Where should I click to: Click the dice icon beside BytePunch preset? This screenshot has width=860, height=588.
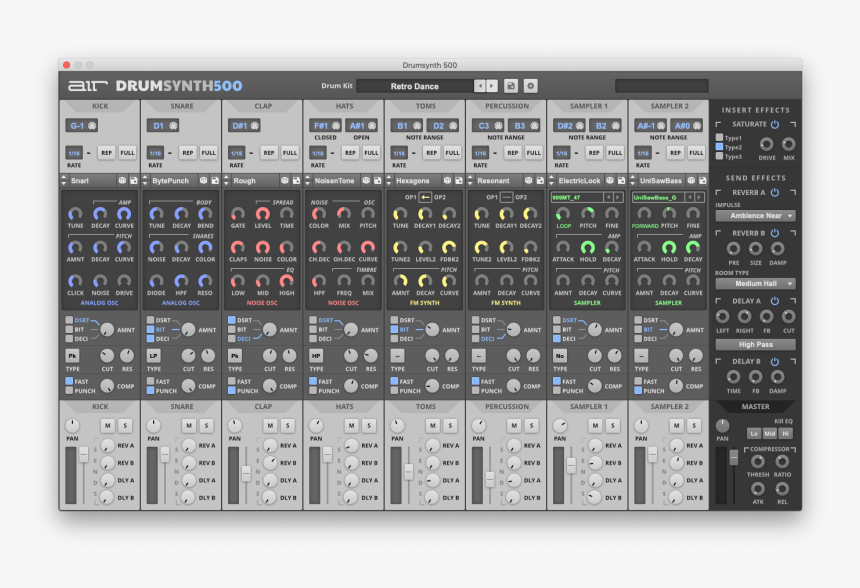(203, 180)
